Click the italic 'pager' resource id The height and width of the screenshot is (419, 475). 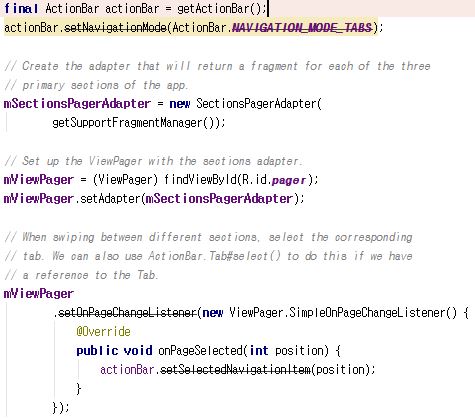(289, 180)
